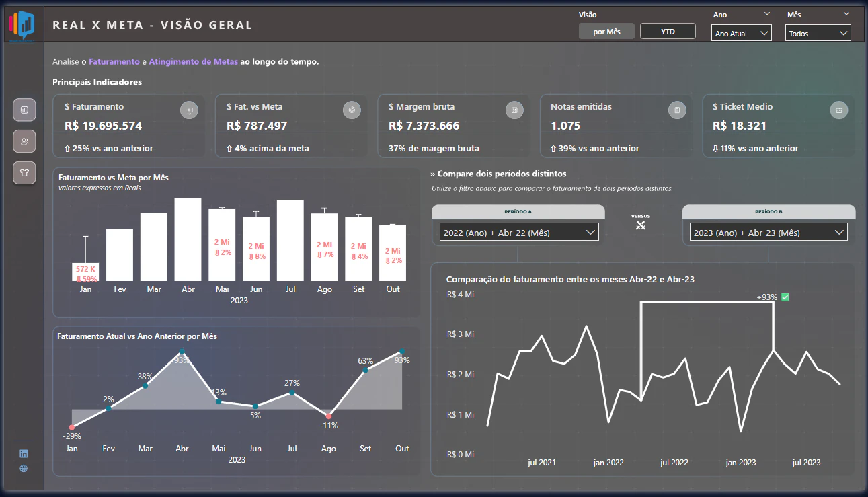Switch the view to YTD

[x=668, y=32]
